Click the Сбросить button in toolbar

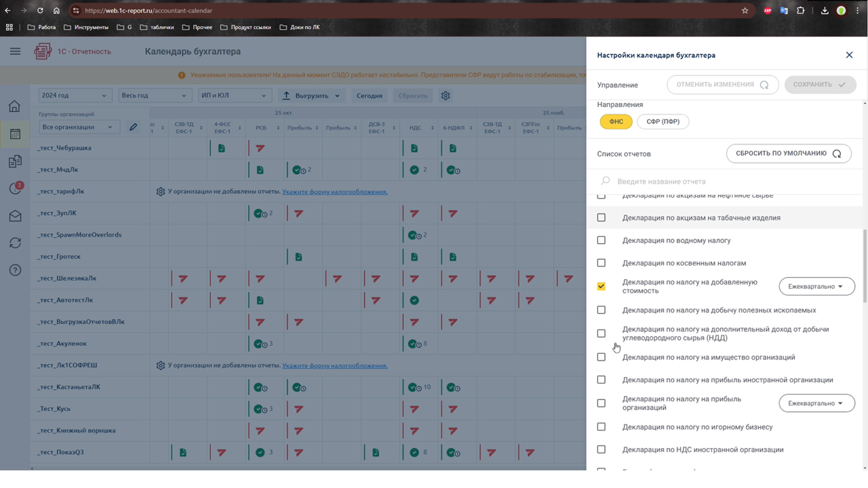point(413,96)
